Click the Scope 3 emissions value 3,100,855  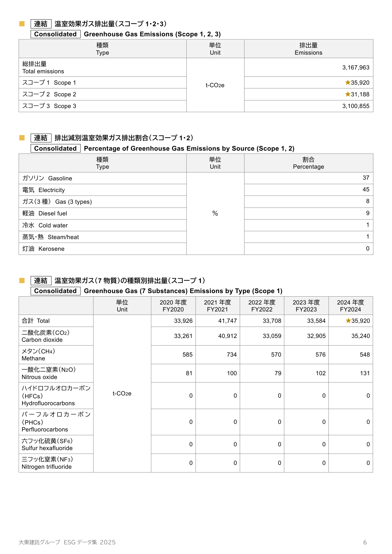pyautogui.click(x=356, y=106)
